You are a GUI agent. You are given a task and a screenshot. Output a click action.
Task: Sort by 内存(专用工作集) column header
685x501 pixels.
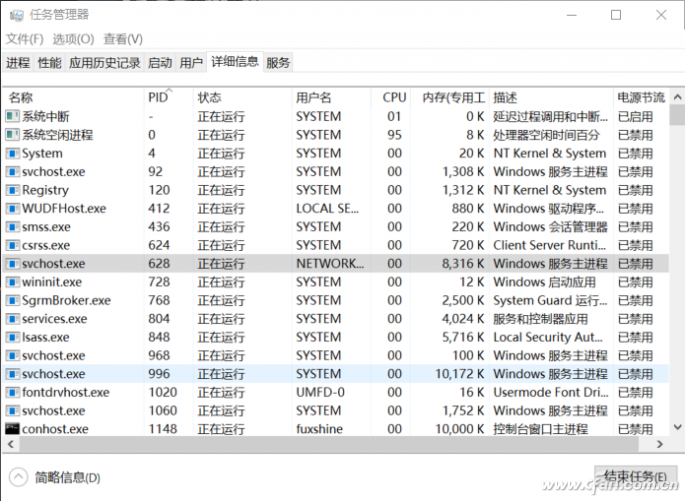pos(450,97)
